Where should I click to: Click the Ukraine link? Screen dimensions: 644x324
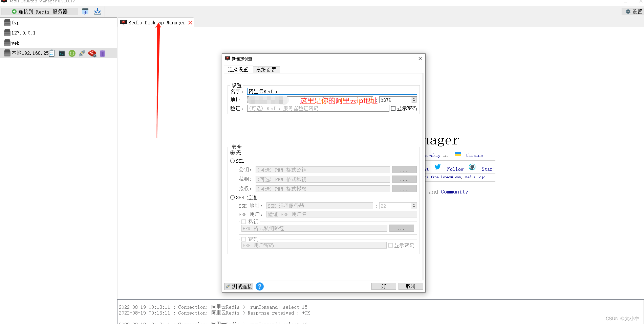[474, 156]
